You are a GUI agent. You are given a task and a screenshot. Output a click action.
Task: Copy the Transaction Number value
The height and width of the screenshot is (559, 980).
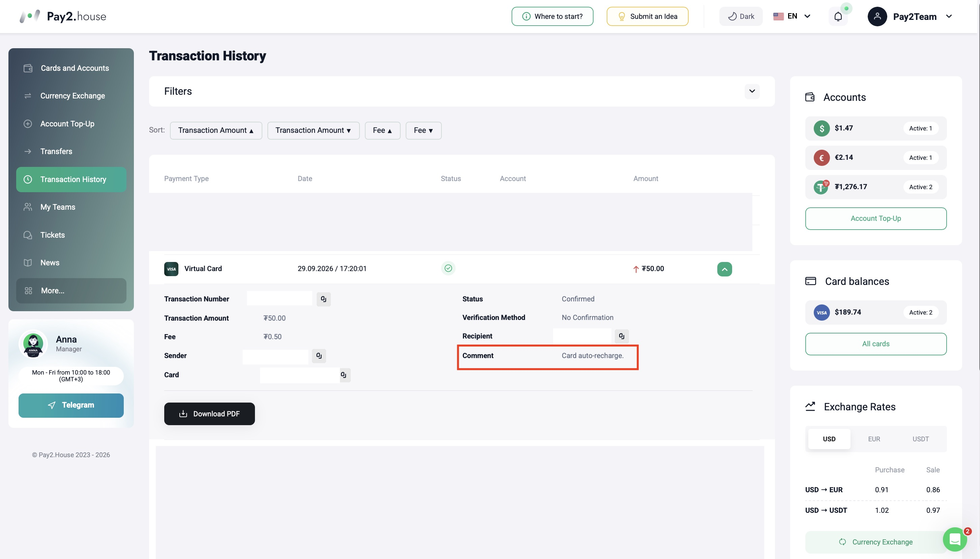click(x=323, y=299)
